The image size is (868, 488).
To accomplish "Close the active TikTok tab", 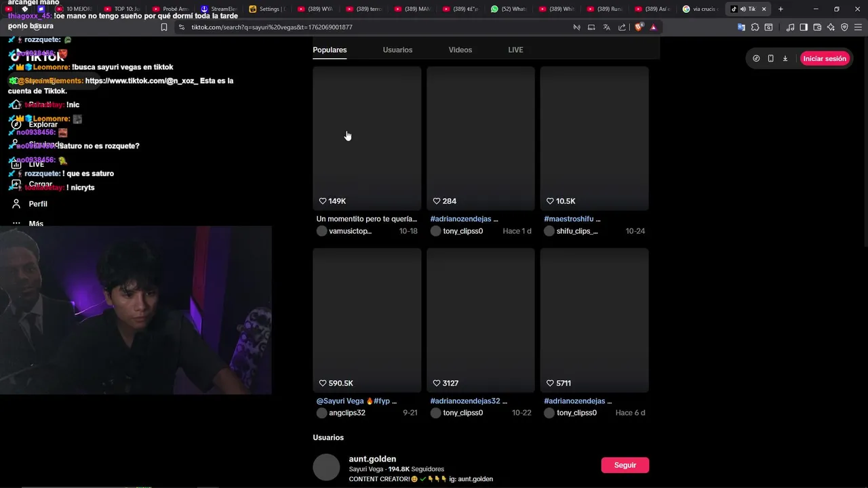I will coord(764,9).
